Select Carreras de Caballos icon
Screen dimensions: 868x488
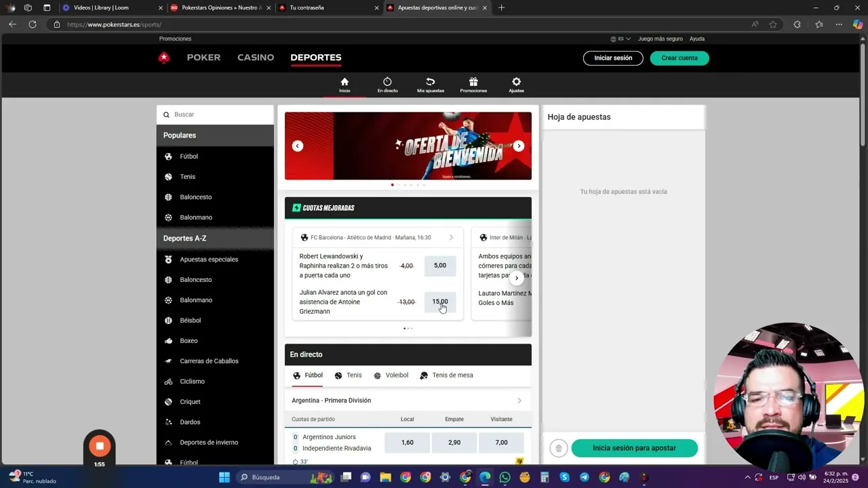[168, 361]
